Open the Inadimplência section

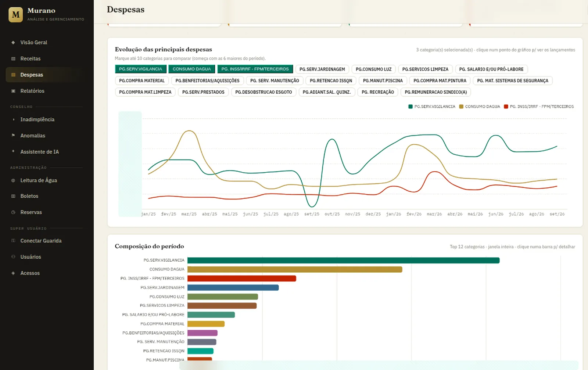[x=44, y=119]
